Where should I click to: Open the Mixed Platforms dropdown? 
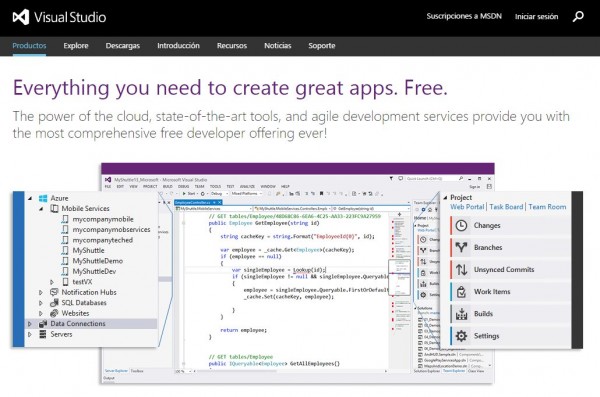247,194
